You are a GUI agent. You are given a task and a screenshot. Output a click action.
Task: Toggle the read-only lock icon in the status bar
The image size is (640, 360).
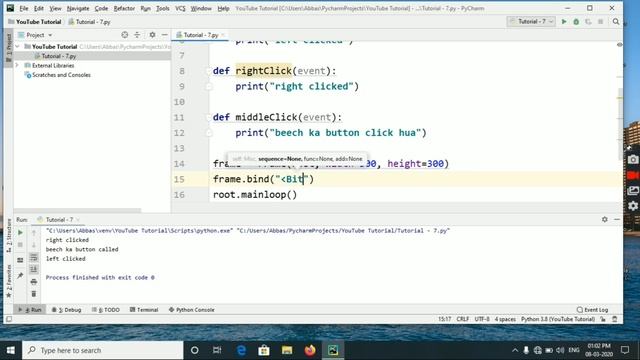tap(603, 319)
